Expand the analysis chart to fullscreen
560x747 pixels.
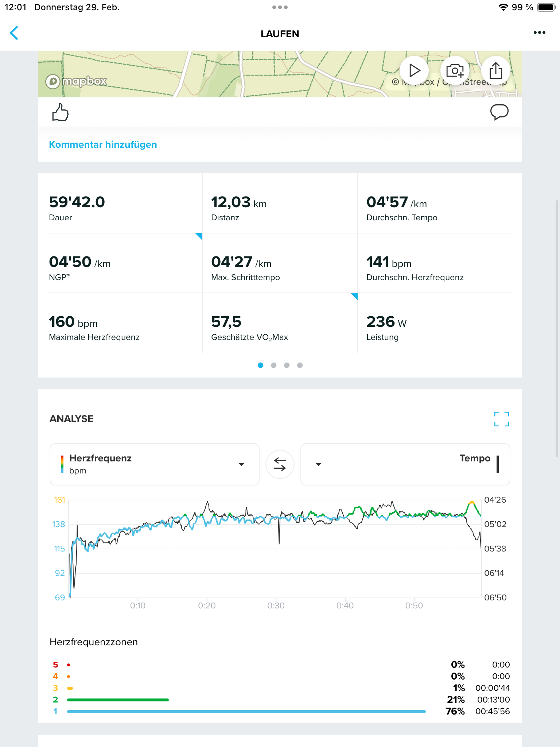coord(501,419)
